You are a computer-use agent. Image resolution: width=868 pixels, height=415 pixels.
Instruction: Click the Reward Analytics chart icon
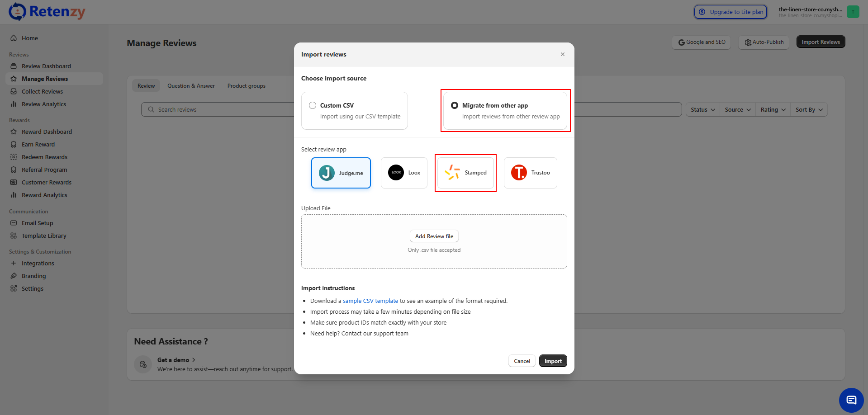[14, 195]
